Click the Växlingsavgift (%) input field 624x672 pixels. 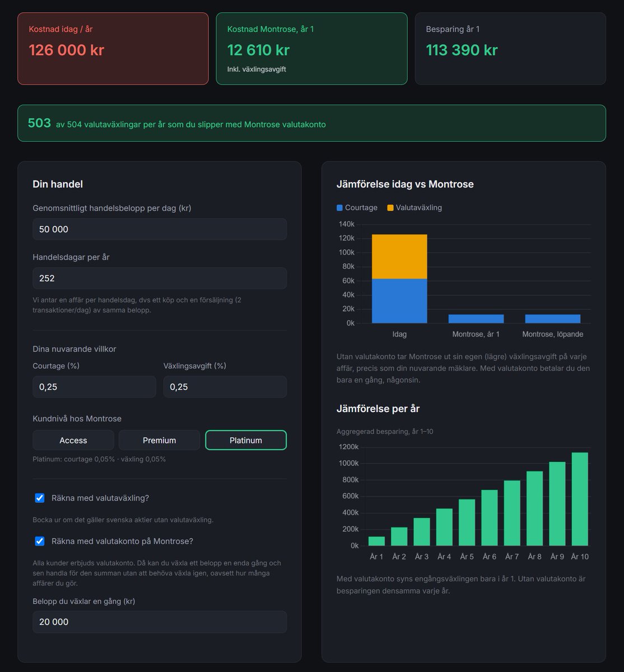(x=225, y=387)
